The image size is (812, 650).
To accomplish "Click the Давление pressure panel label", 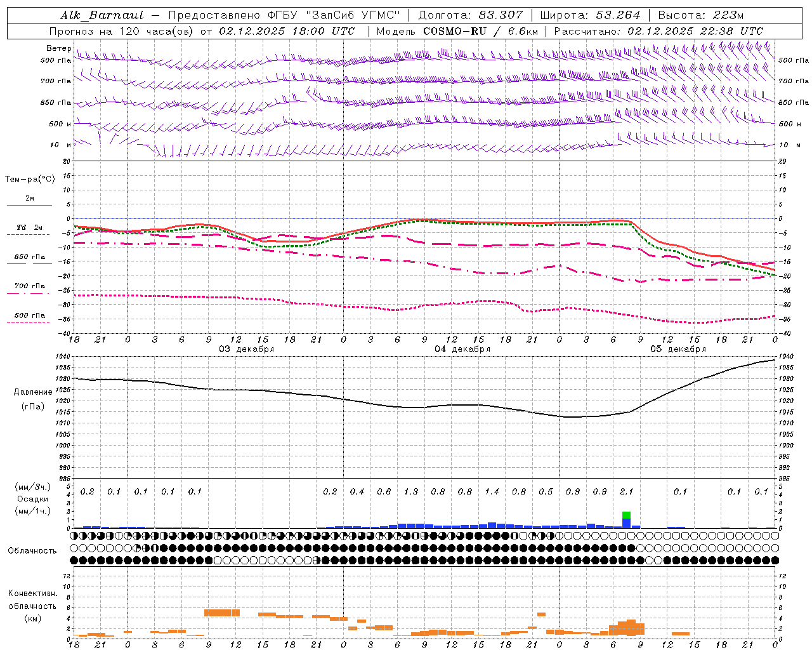I will pos(33,392).
